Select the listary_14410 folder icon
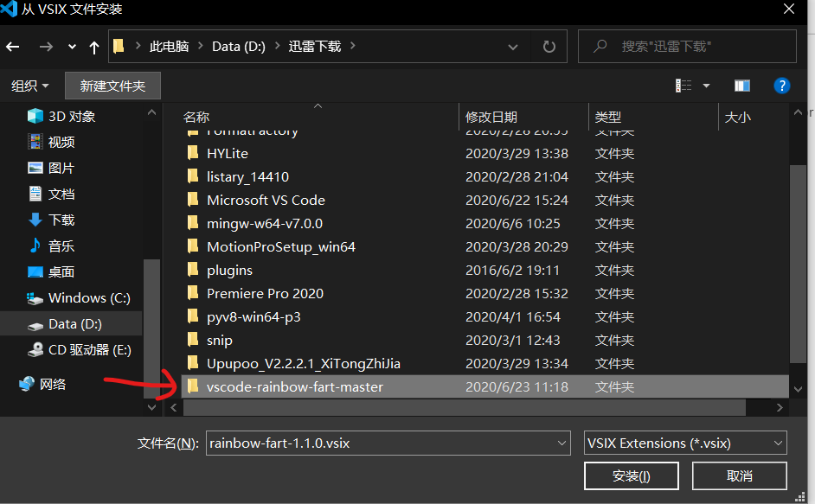Viewport: 815px width, 504px height. pos(193,176)
